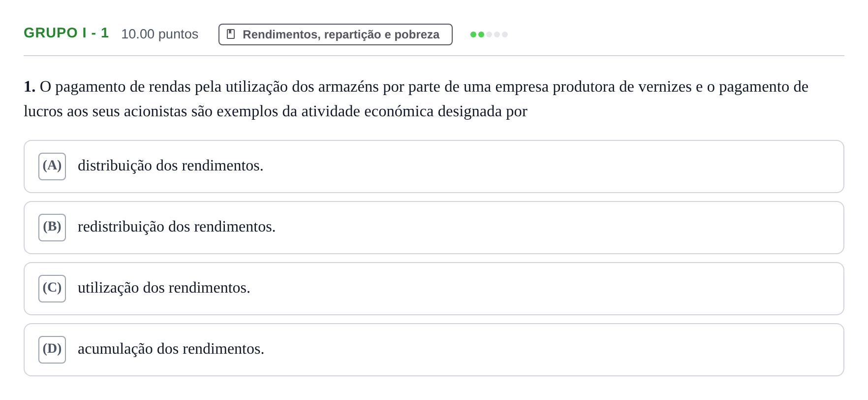Select the (A) letter badge
This screenshot has height=400, width=868.
52,167
